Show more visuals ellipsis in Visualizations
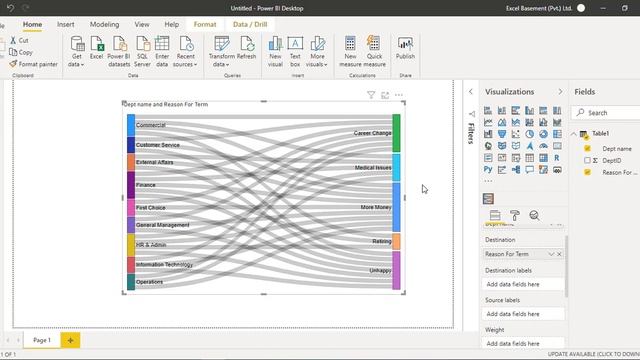Screen dimensions: 640x360 tap(488, 181)
